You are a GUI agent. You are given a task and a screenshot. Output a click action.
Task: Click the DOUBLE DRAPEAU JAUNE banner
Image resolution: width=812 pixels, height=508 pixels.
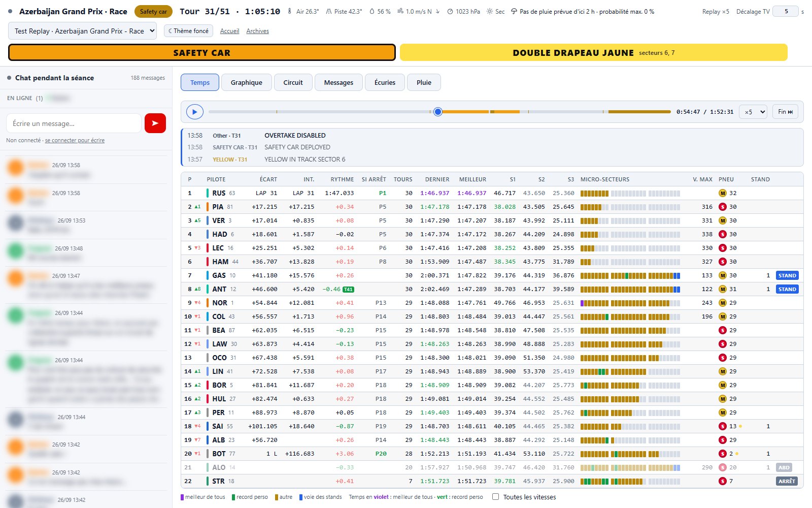pos(594,53)
